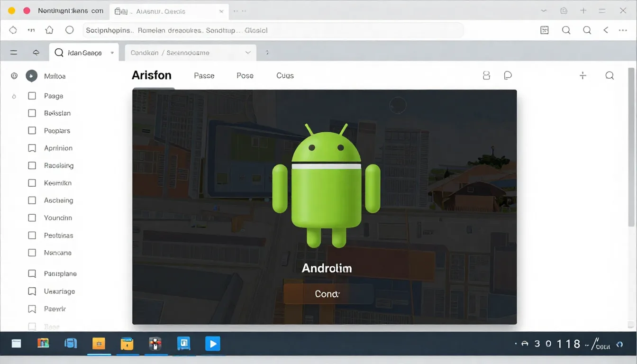Click the circle icon beside the address bar
This screenshot has width=637, height=364.
pos(69,30)
